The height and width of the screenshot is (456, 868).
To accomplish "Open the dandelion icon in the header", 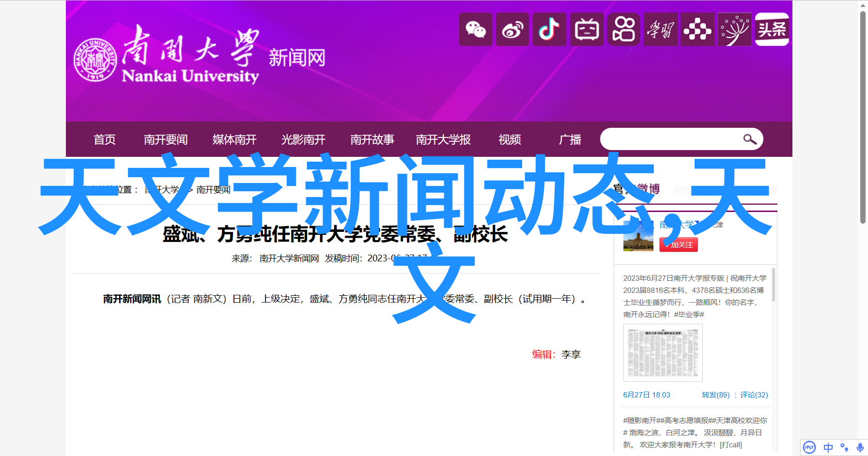I will (x=734, y=30).
